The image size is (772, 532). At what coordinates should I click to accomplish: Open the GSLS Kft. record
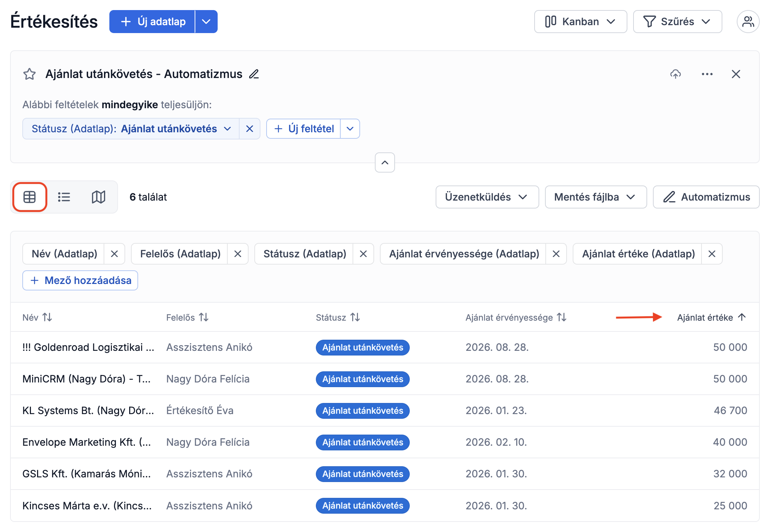tap(86, 474)
